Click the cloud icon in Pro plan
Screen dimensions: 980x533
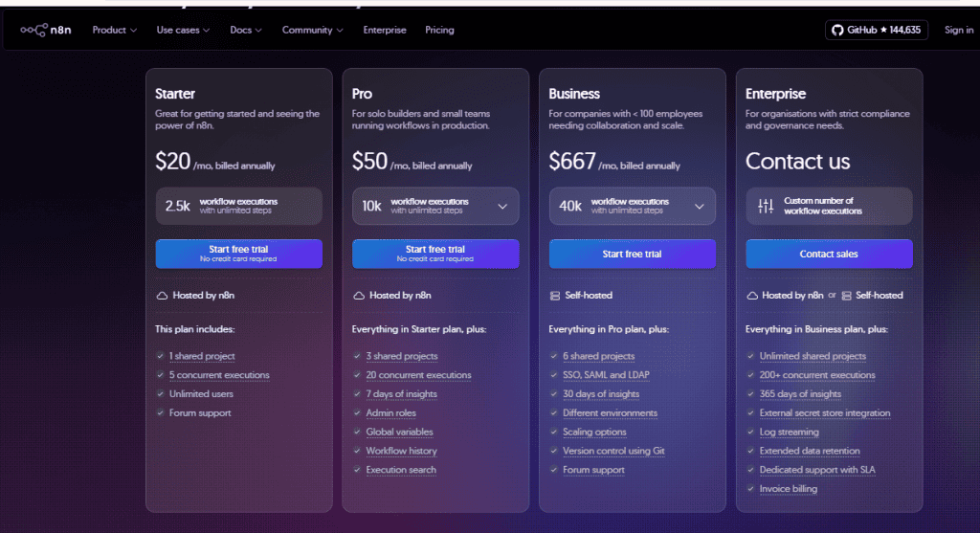(359, 296)
